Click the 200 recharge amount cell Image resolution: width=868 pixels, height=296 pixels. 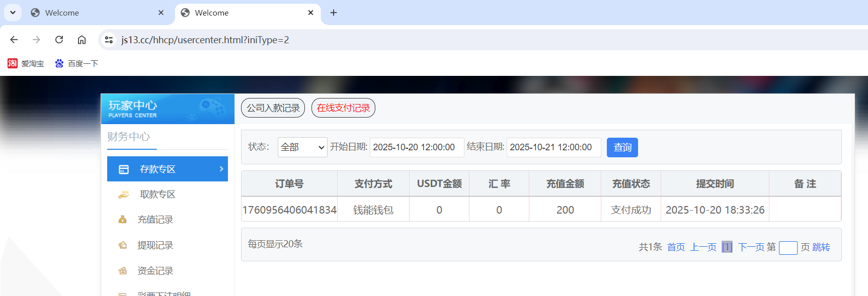pyautogui.click(x=565, y=210)
